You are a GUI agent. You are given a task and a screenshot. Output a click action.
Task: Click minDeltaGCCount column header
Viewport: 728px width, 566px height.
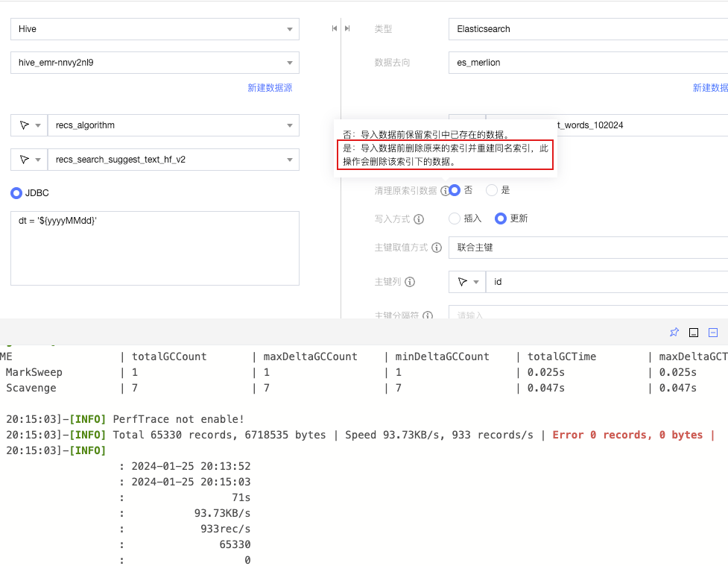tap(442, 356)
